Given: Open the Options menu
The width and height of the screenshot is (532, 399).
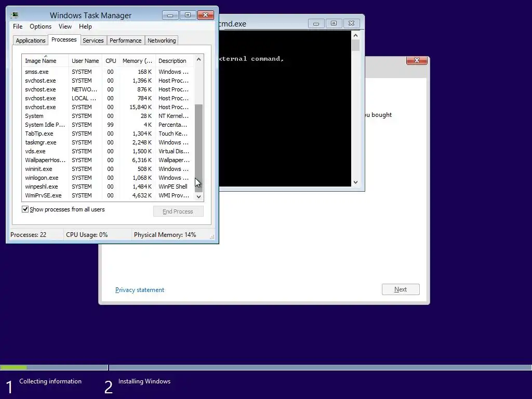Looking at the screenshot, I should pyautogui.click(x=41, y=26).
